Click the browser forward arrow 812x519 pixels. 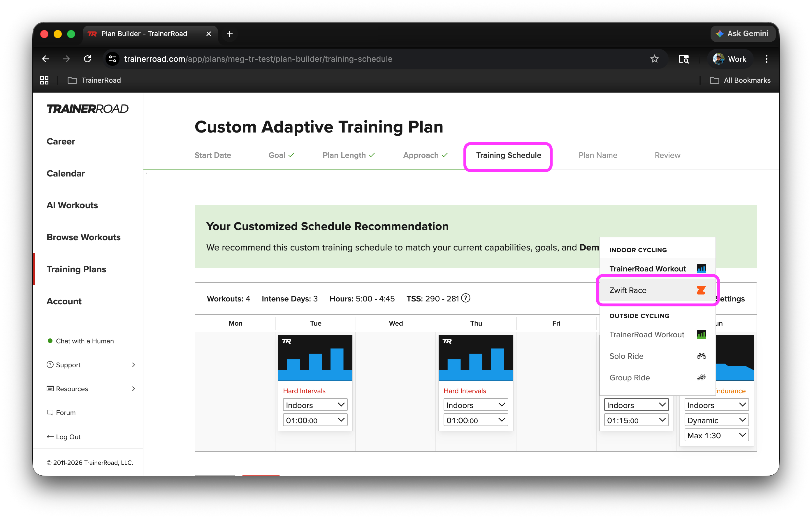66,59
